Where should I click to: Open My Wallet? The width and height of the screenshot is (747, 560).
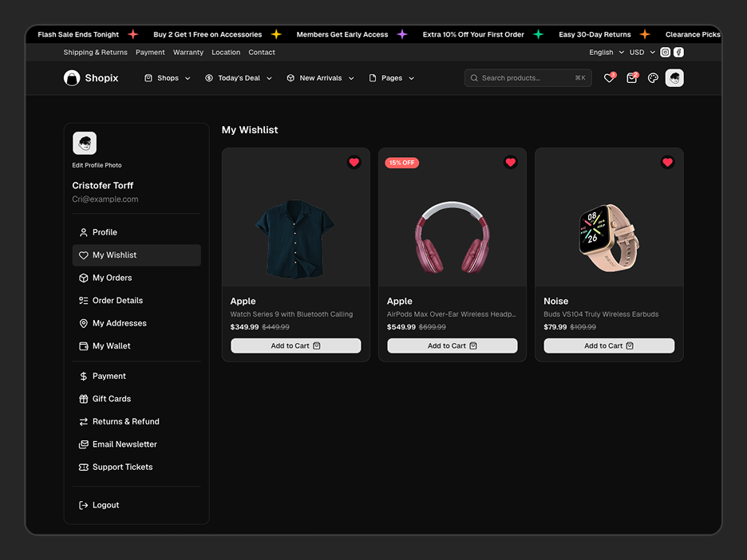coord(136,346)
